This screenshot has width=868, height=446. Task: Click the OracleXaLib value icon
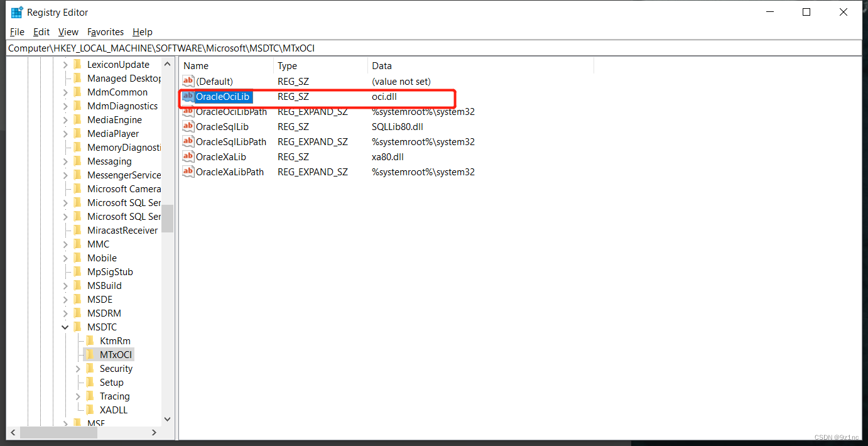[x=188, y=157]
